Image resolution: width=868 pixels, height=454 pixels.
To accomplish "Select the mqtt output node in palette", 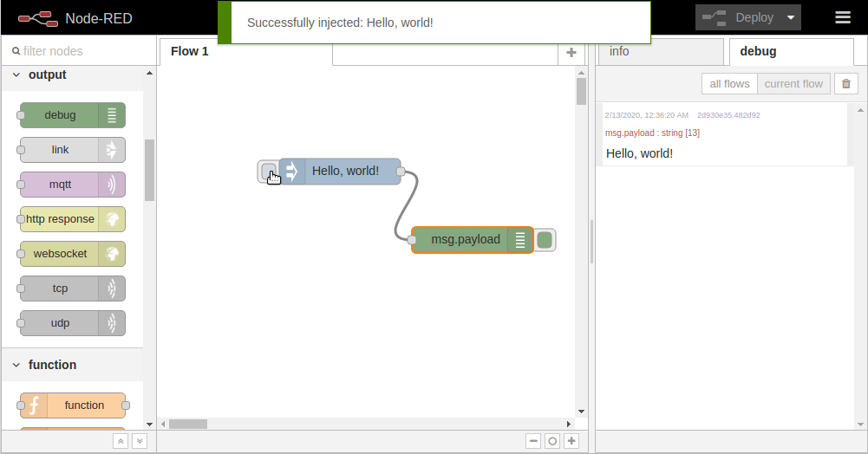I will (73, 185).
